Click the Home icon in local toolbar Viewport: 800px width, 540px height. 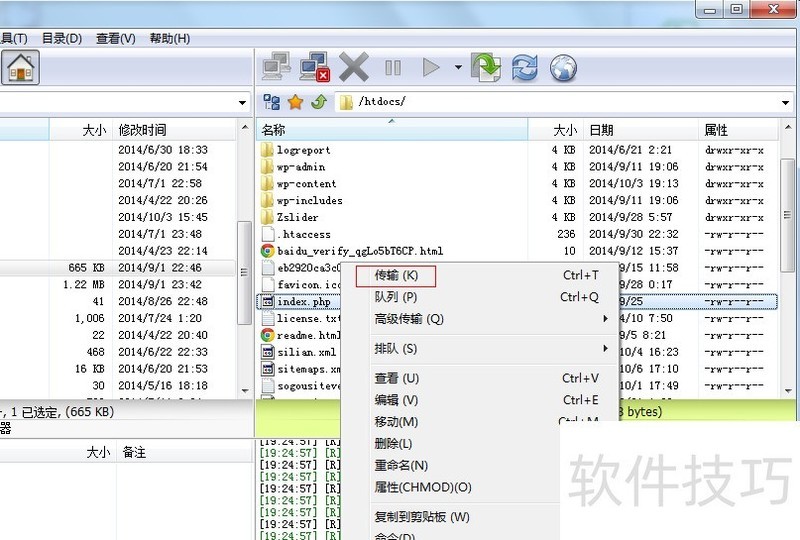coord(19,68)
